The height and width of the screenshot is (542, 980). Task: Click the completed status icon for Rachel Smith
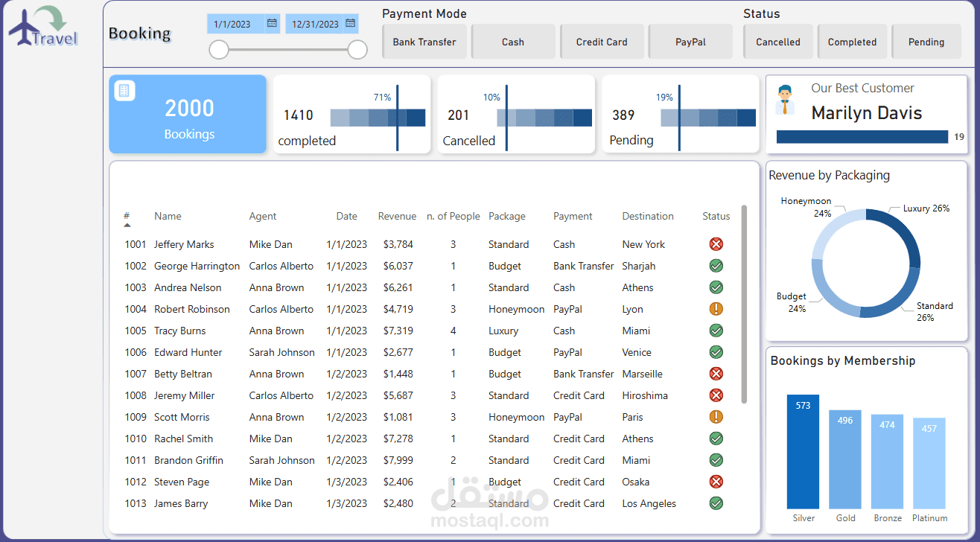click(x=716, y=439)
